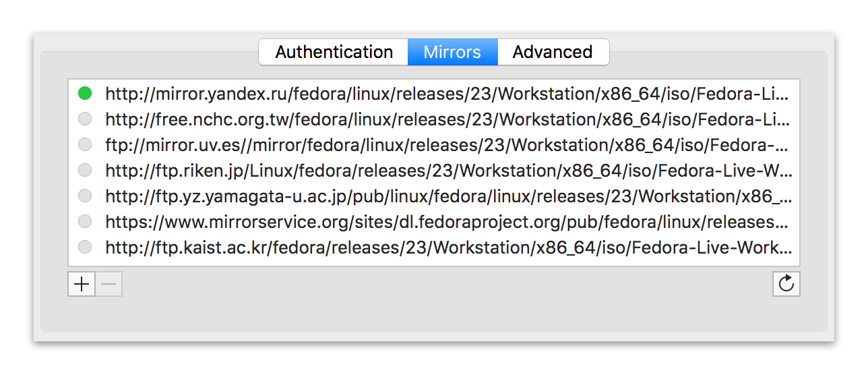Click status dot beside ftp.riken.jp mirror
The image size is (868, 375).
(85, 171)
